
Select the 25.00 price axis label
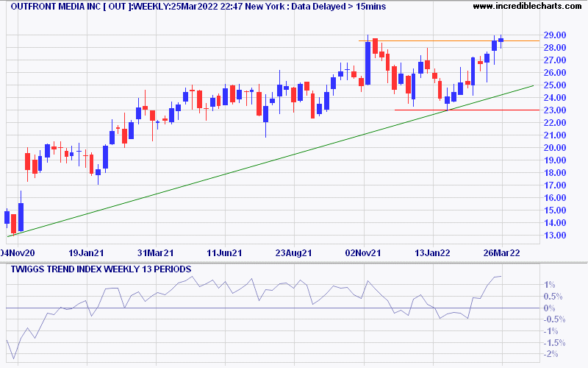click(555, 85)
